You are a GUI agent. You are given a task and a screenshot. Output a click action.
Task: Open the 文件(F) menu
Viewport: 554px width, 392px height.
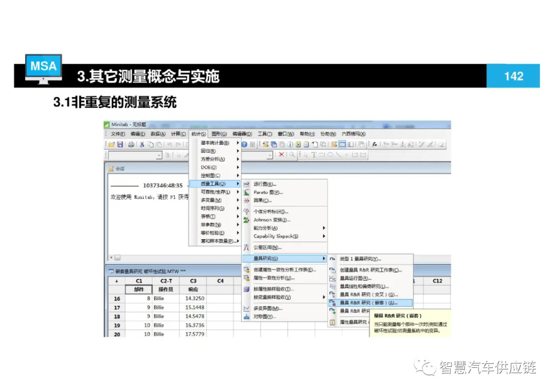117,134
